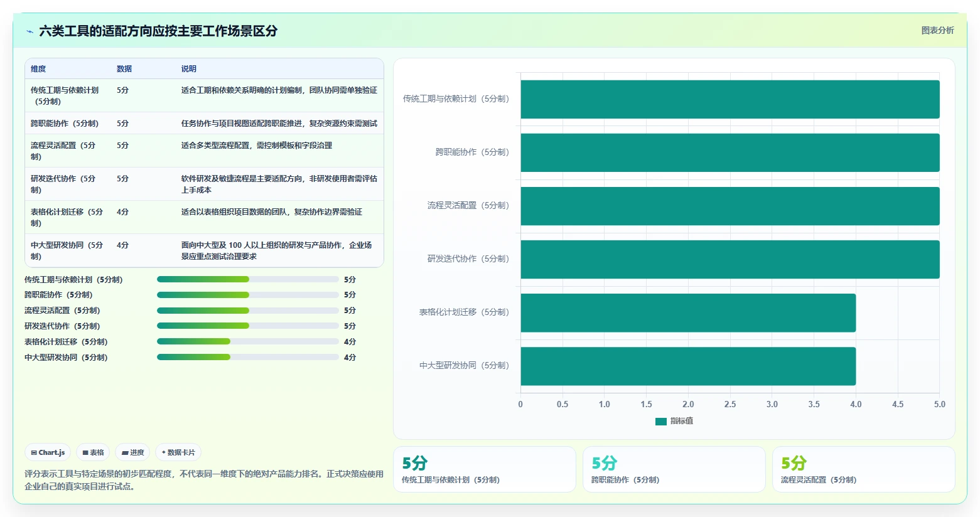Click description starting 面向中大型及 100 人以上
Screen dimensions: 980x517
(x=277, y=250)
